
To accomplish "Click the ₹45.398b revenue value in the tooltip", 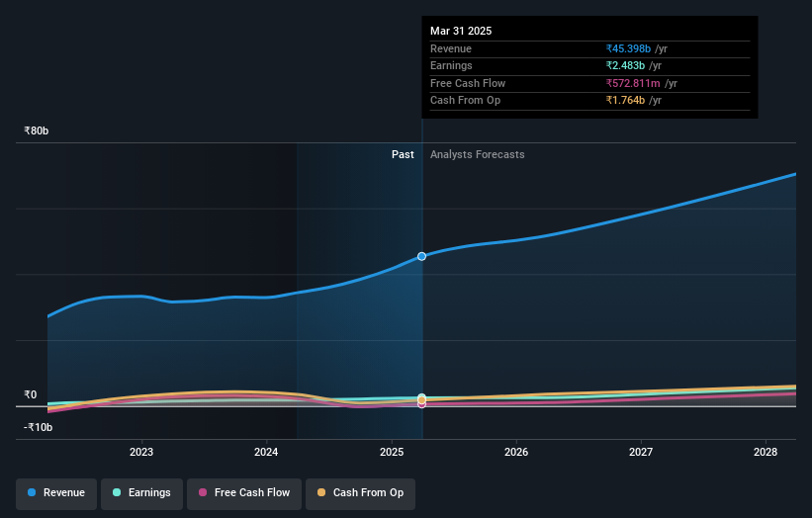I will 628,48.
